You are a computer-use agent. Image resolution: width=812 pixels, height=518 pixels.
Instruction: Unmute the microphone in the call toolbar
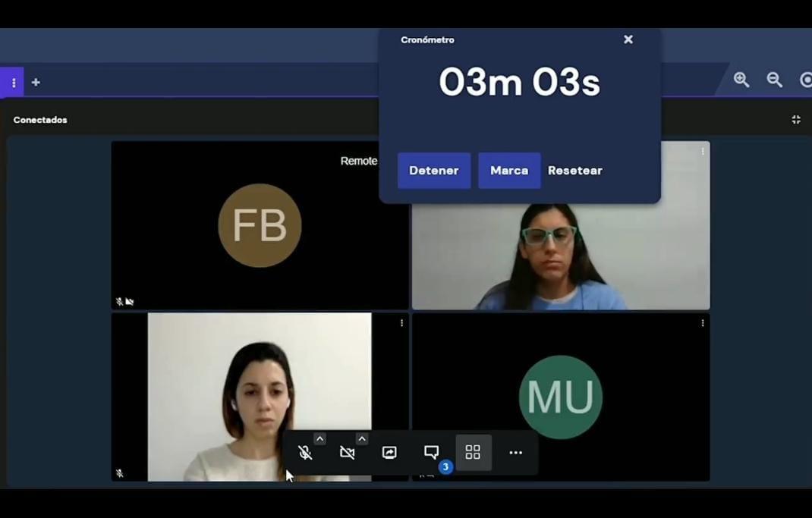[x=305, y=453]
